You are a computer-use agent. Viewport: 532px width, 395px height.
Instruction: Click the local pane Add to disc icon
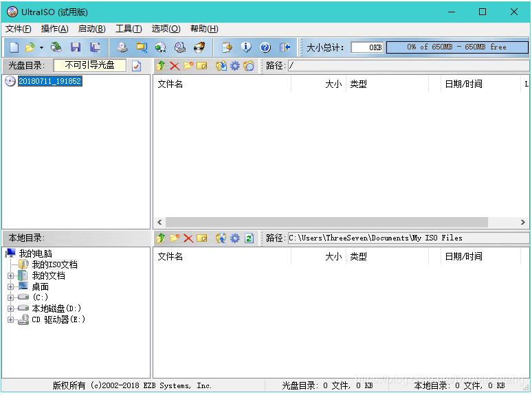pyautogui.click(x=221, y=238)
